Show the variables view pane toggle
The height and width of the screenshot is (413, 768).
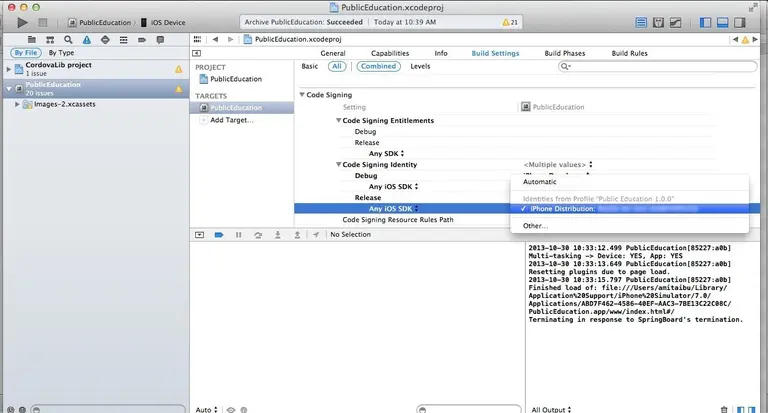[x=741, y=410]
